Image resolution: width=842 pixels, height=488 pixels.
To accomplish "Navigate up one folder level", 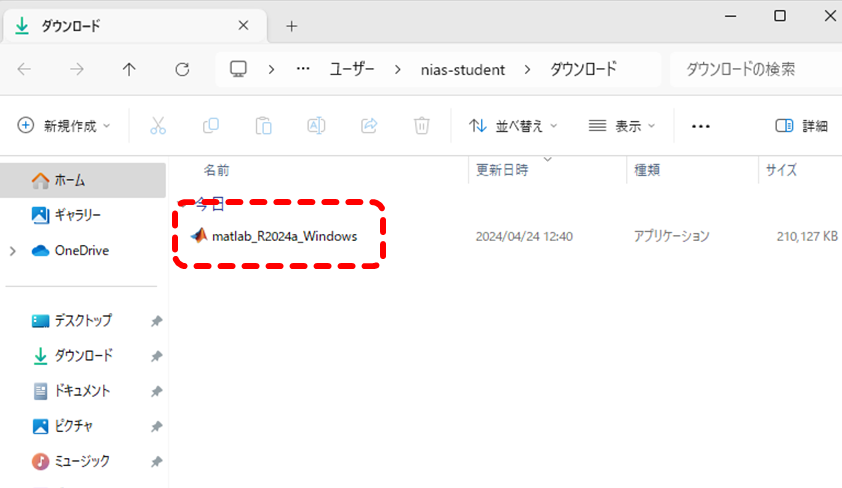I will click(x=129, y=69).
